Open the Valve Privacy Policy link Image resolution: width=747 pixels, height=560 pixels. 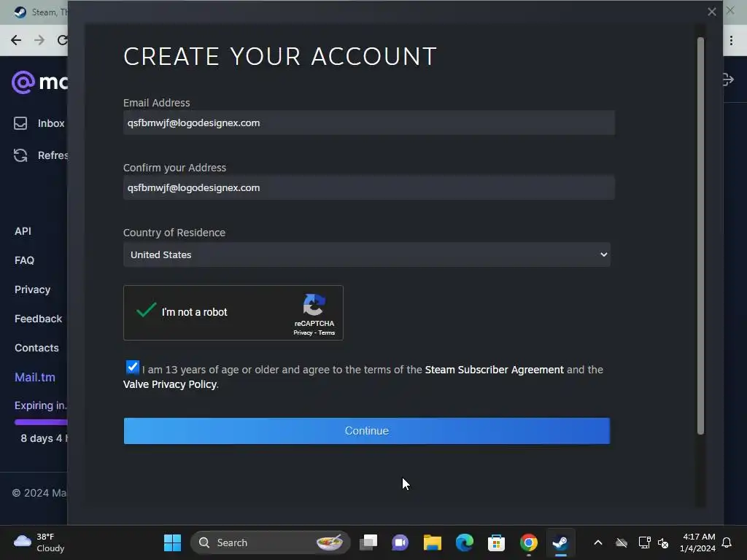169,384
